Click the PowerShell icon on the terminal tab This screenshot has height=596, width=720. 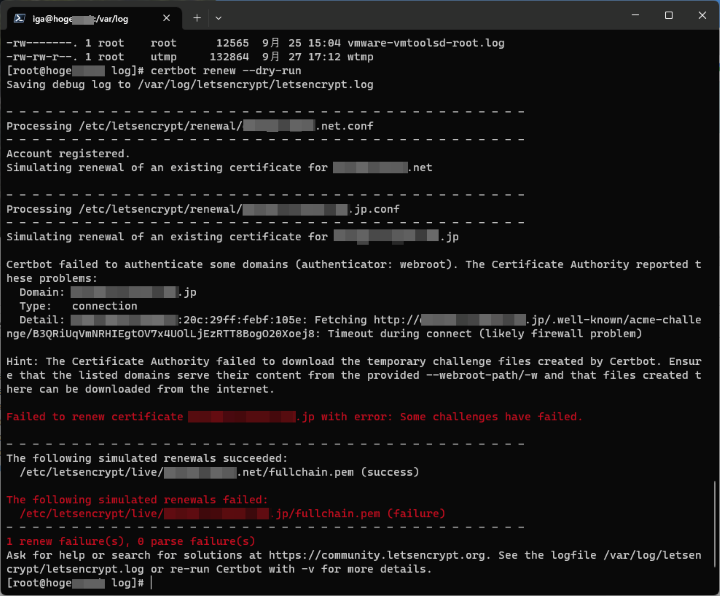pos(17,16)
